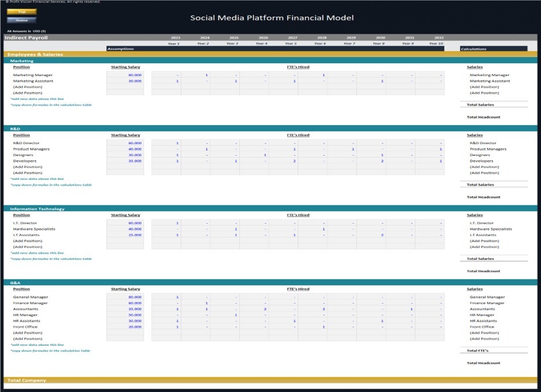Click the G&A section header bar
This screenshot has width=541, height=392.
click(x=270, y=282)
